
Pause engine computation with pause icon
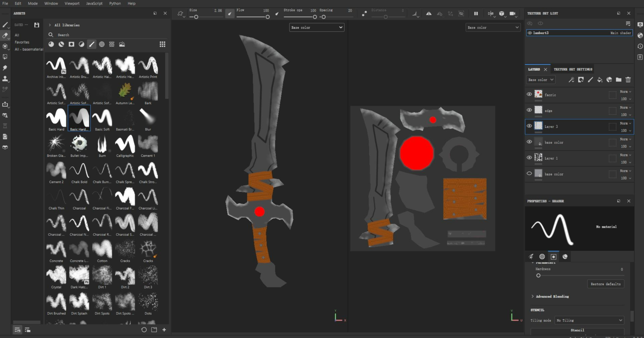476,14
